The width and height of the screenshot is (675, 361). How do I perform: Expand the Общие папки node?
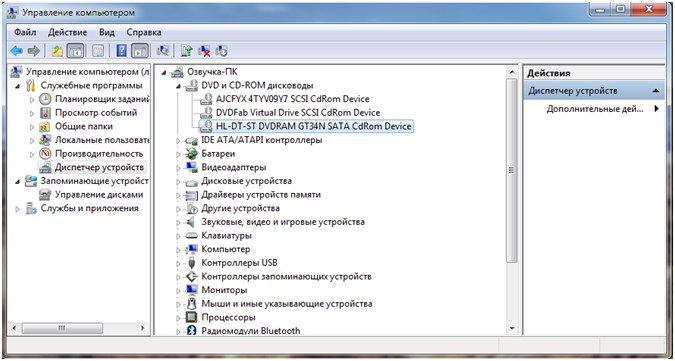coord(32,127)
